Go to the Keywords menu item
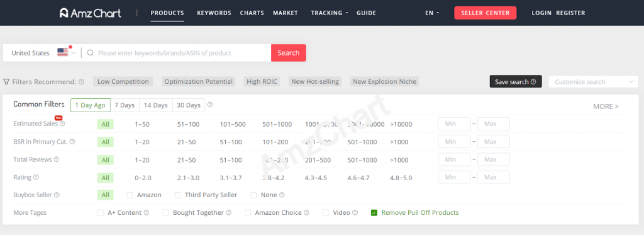 (x=214, y=13)
